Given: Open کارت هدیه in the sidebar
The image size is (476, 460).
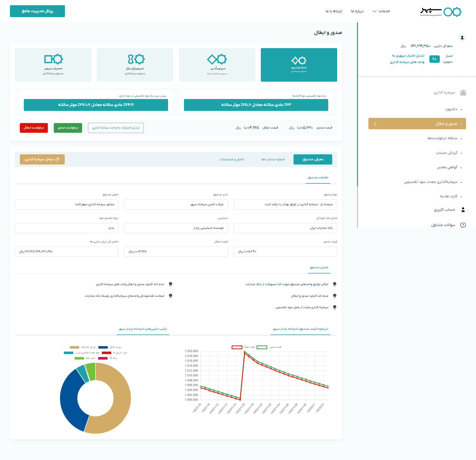Looking at the screenshot, I should pyautogui.click(x=448, y=196).
